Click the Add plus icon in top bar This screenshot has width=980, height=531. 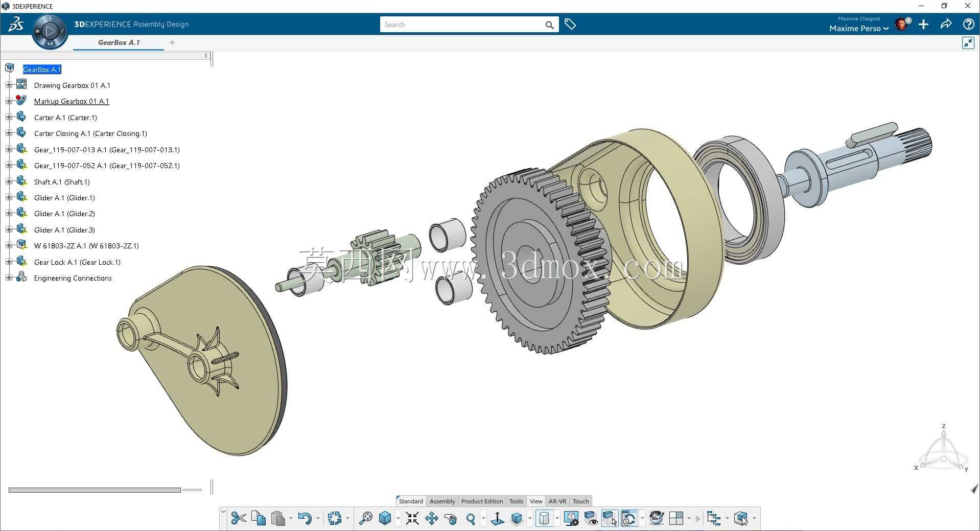coord(923,24)
